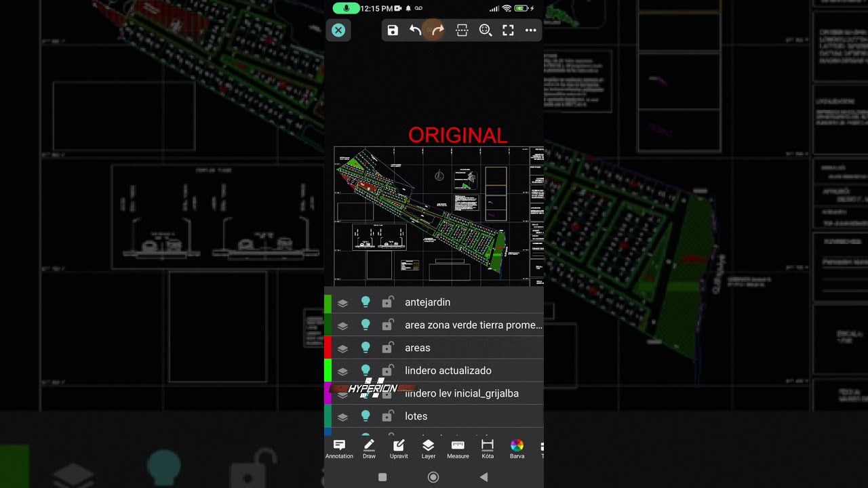Screen dimensions: 868x488
Task: Lock the lotes layer
Action: (388, 415)
